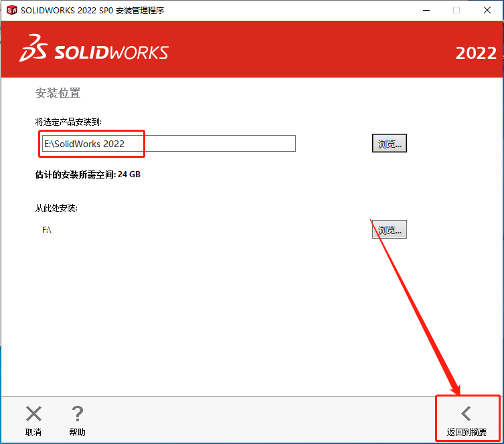Click the window title SOLIDWORKS 2022 SP0 安装管理程序
The image size is (504, 444).
click(x=92, y=10)
